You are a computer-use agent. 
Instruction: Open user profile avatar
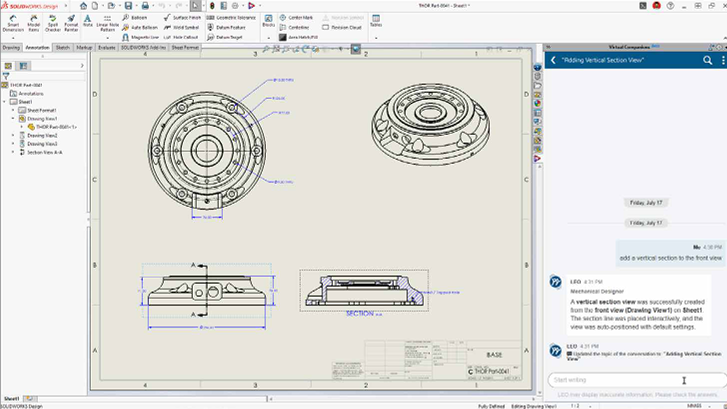[x=657, y=6]
